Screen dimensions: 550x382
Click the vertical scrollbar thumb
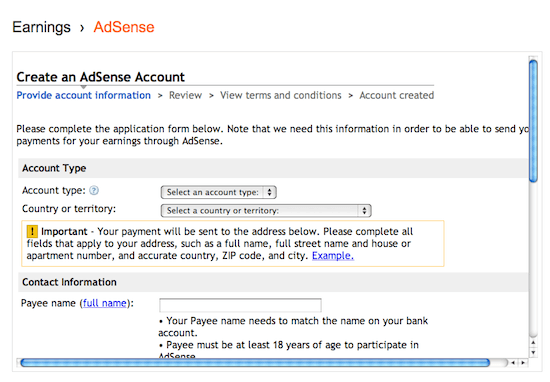pos(533,121)
